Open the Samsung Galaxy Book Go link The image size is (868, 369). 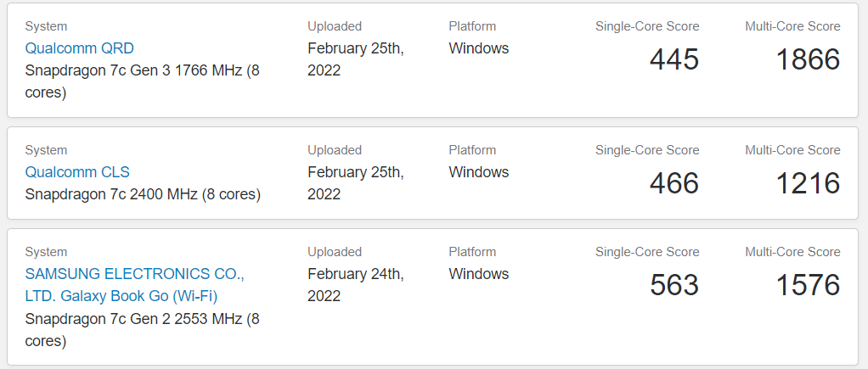tap(134, 285)
